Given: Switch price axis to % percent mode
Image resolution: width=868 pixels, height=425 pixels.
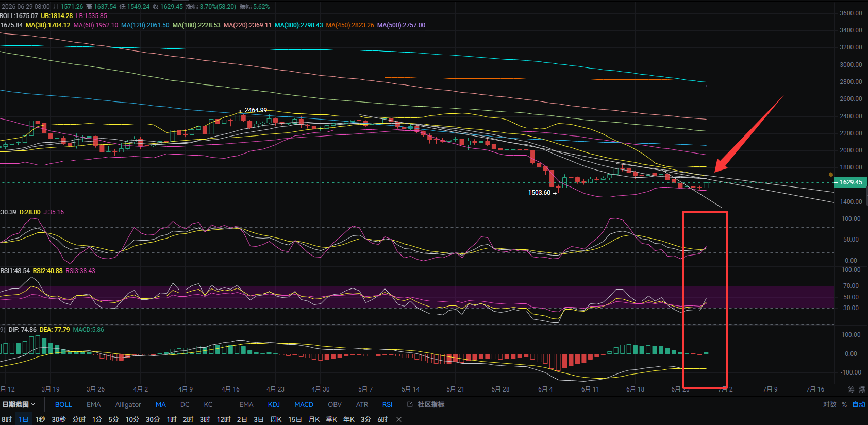Looking at the screenshot, I should [844, 404].
